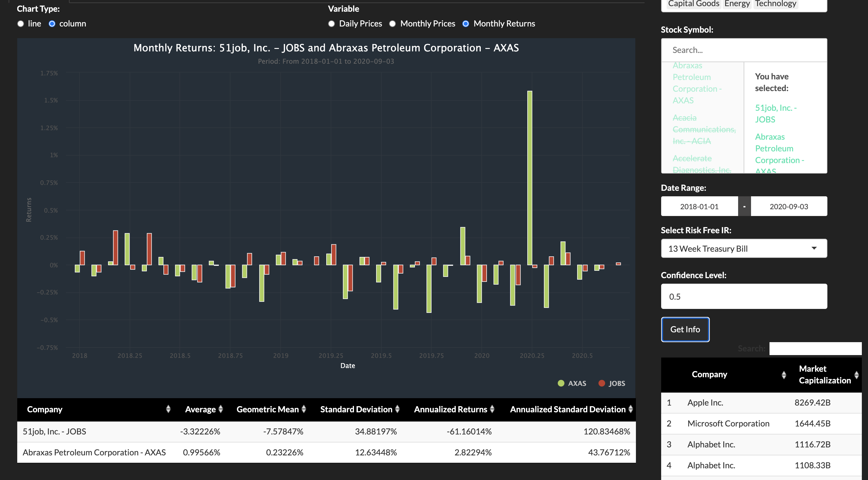Sort by Average column sort icon

pyautogui.click(x=221, y=409)
